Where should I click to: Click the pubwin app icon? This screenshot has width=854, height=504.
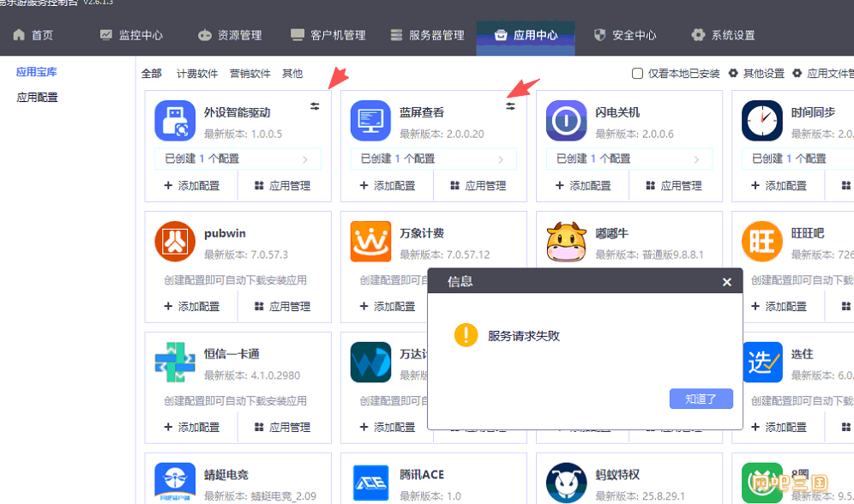point(175,242)
